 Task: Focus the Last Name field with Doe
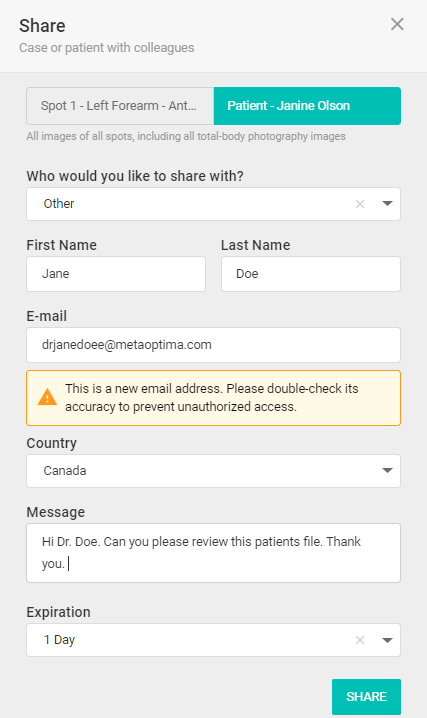coord(311,274)
